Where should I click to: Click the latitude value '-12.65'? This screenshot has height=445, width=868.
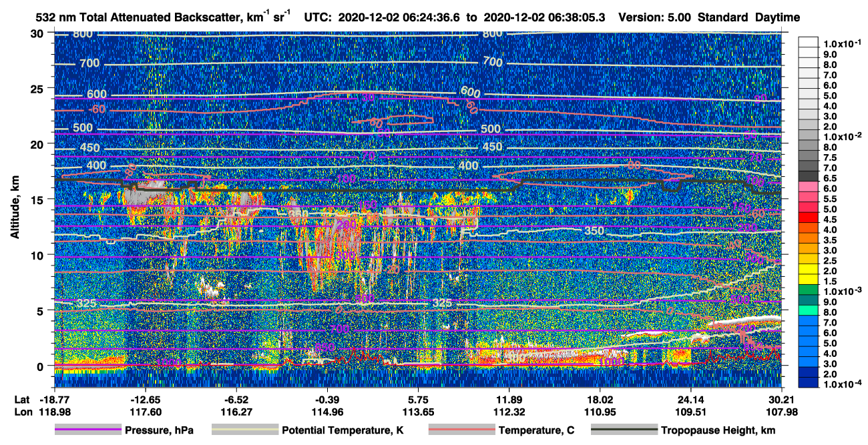pos(145,400)
